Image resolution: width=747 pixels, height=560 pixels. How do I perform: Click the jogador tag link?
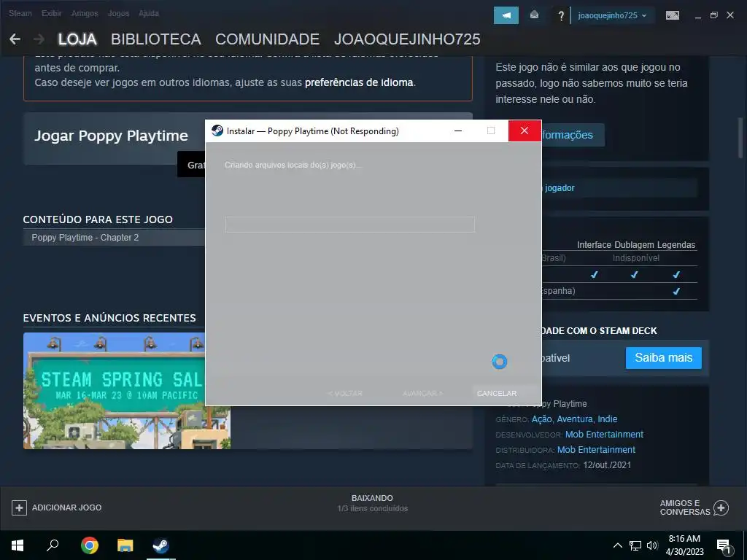click(560, 188)
